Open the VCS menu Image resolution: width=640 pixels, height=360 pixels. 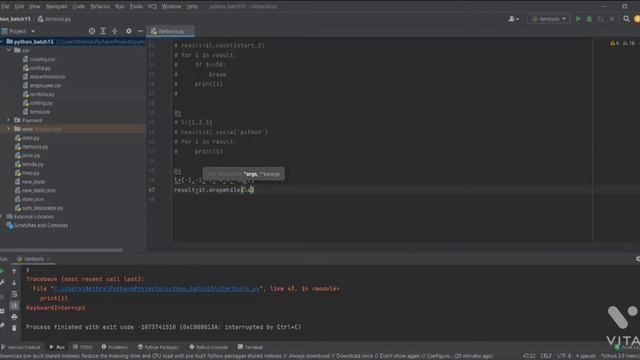tap(152, 7)
